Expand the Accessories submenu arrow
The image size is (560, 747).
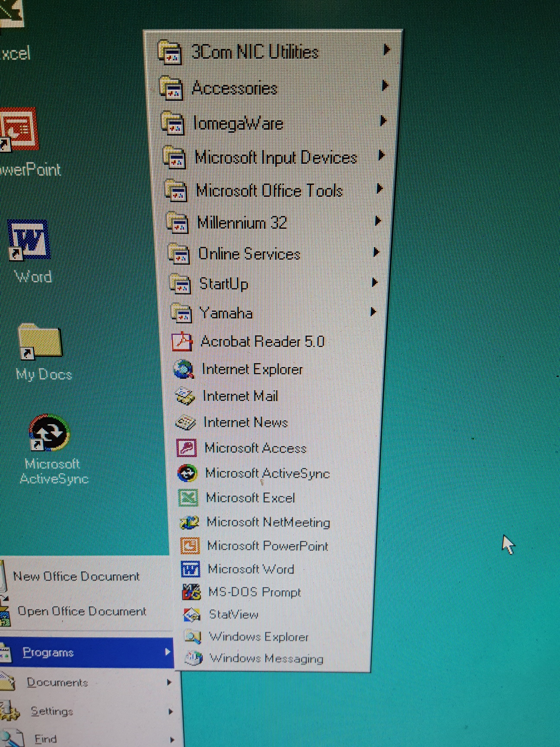coord(385,86)
